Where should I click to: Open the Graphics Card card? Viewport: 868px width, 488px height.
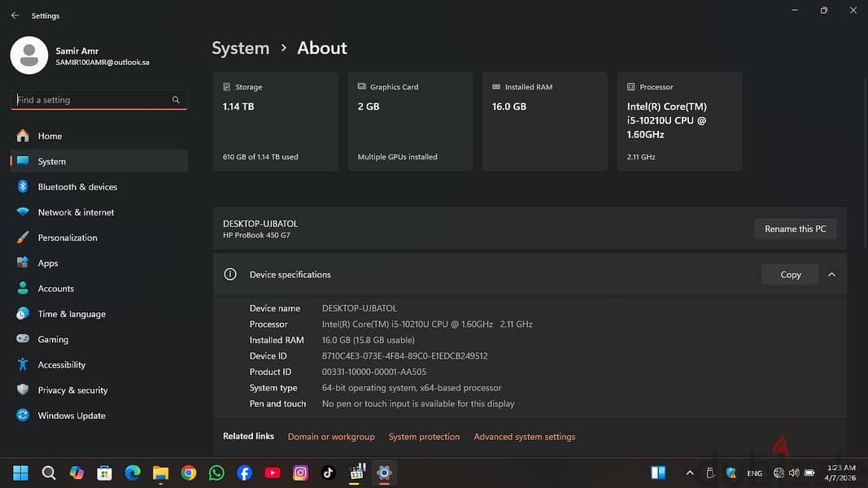(x=410, y=121)
